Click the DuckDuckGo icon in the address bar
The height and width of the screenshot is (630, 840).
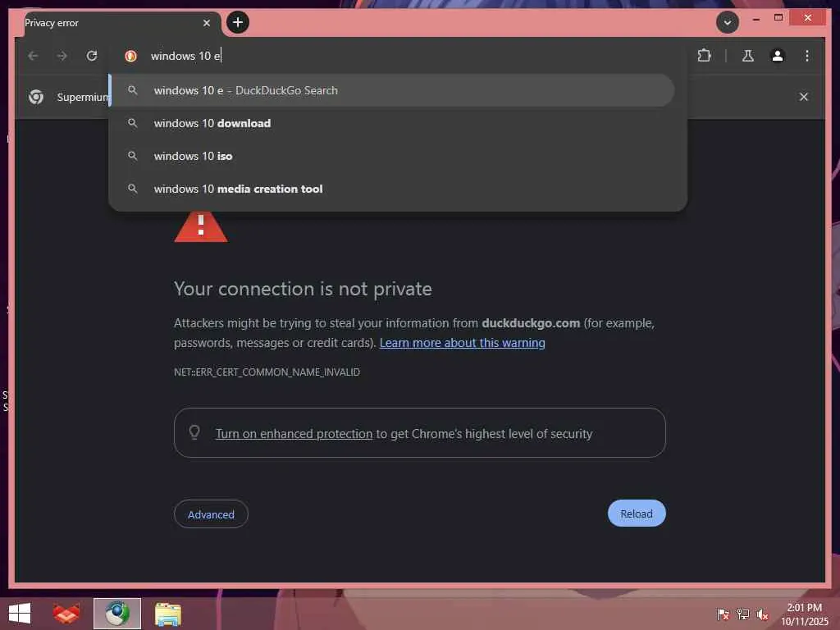[130, 56]
